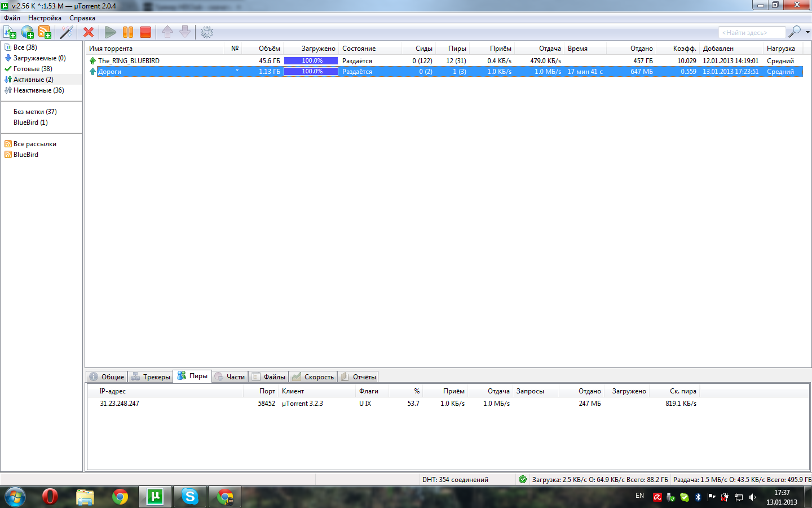The height and width of the screenshot is (508, 812).
Task: Sort by 'Объём' column header
Action: point(269,49)
